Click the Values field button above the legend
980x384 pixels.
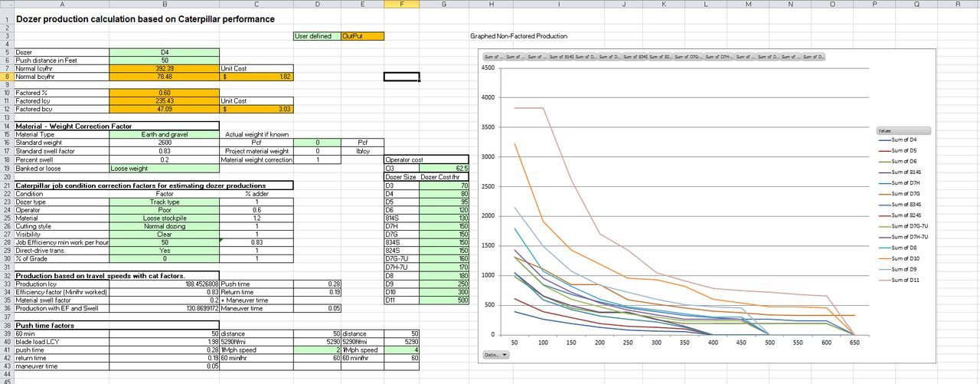[x=903, y=131]
